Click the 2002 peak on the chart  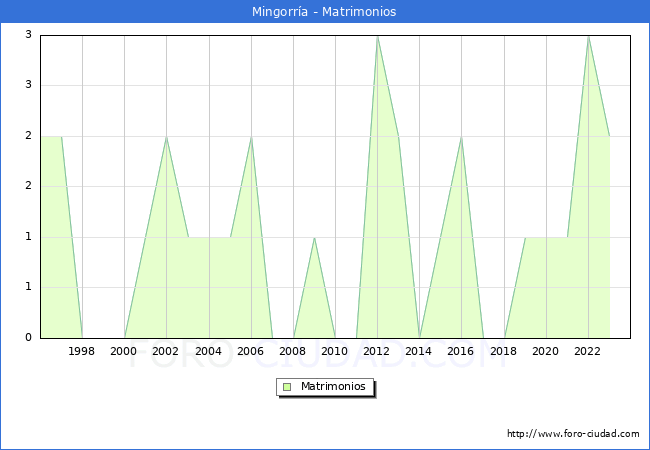(166, 137)
